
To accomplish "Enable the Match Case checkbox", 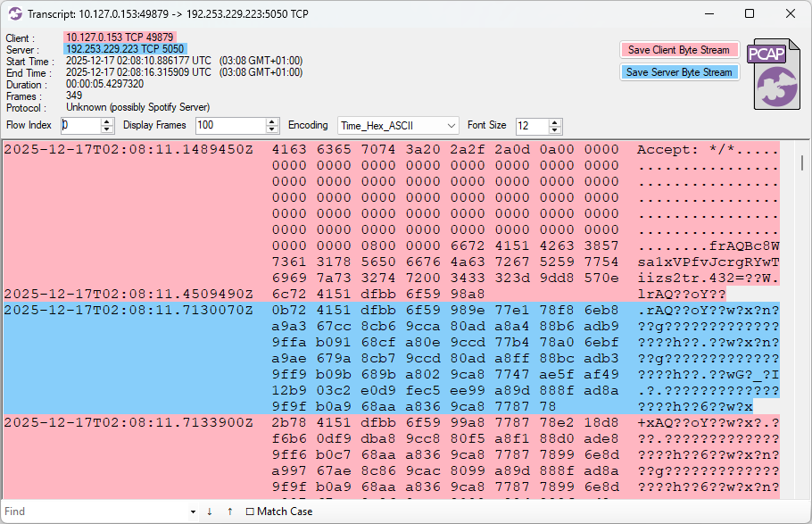I will coord(250,512).
